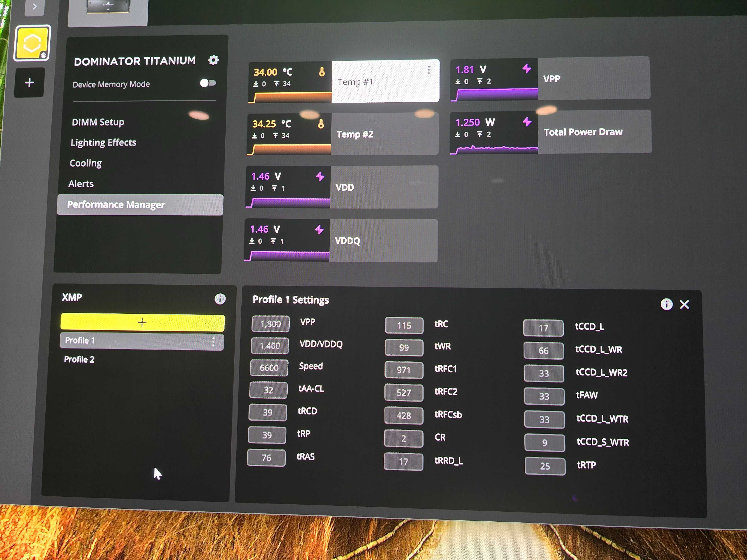Open Alerts section
Image resolution: width=747 pixels, height=560 pixels.
81,184
